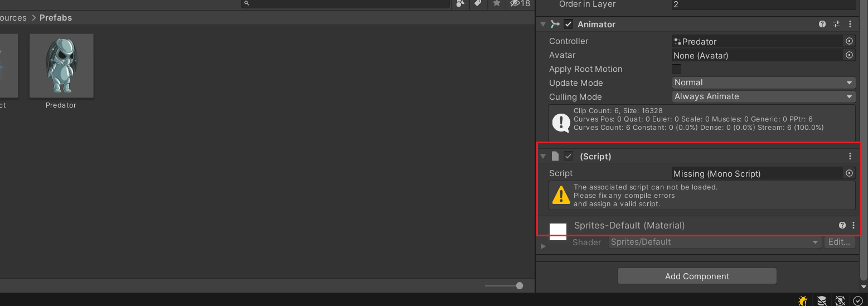Click the Controller field showing Predator
The image size is (868, 306).
[x=758, y=41]
